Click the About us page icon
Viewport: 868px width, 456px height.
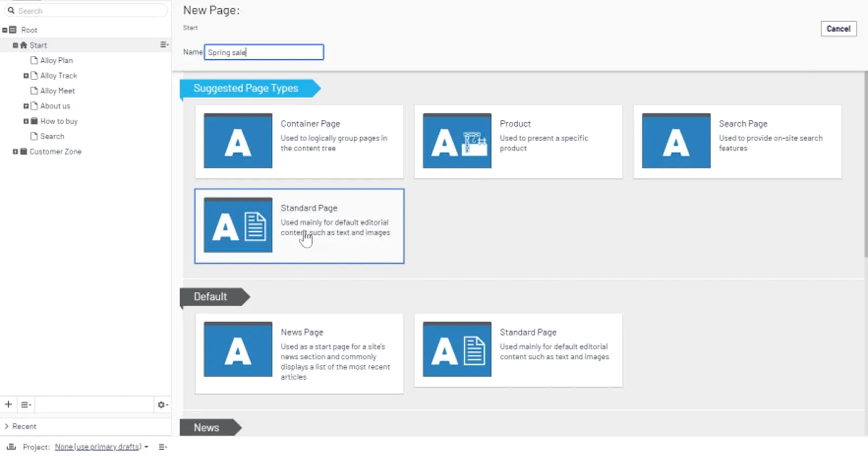point(34,106)
